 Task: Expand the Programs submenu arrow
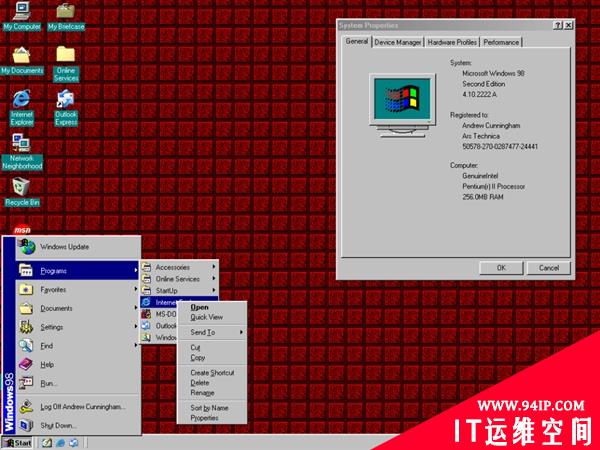[135, 271]
